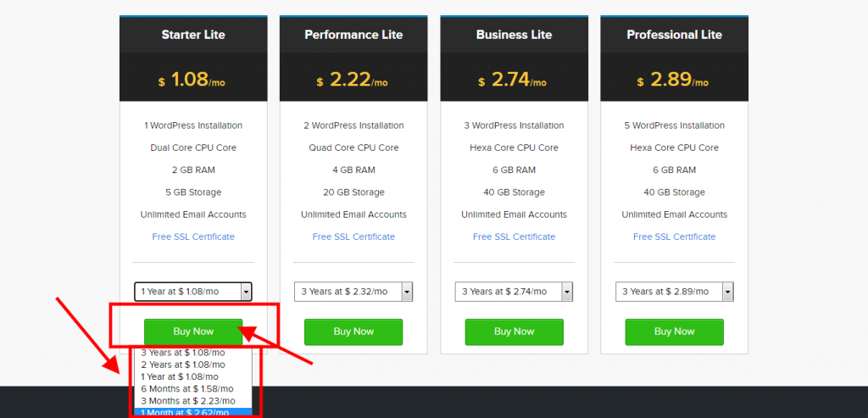Open the Starter Lite billing term dropdown arrow

[247, 292]
